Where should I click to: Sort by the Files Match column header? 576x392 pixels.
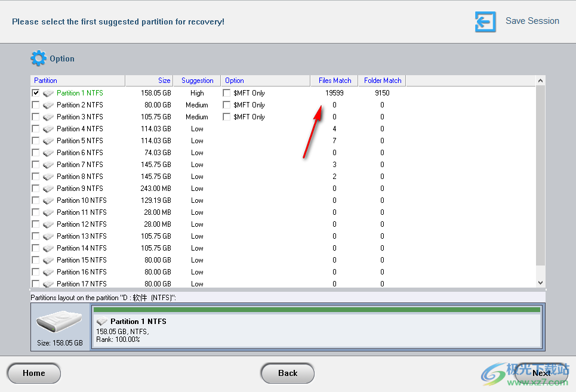[x=334, y=81]
